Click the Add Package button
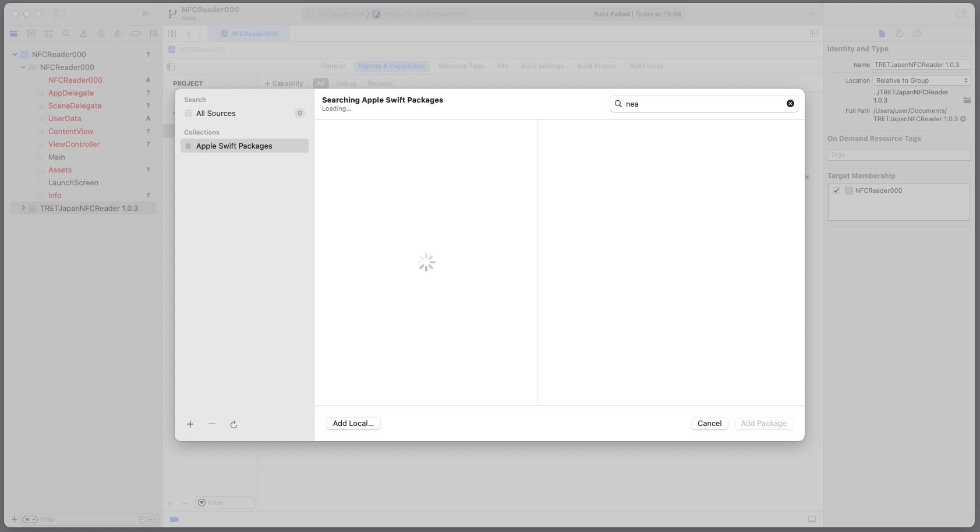Image resolution: width=980 pixels, height=532 pixels. (763, 424)
